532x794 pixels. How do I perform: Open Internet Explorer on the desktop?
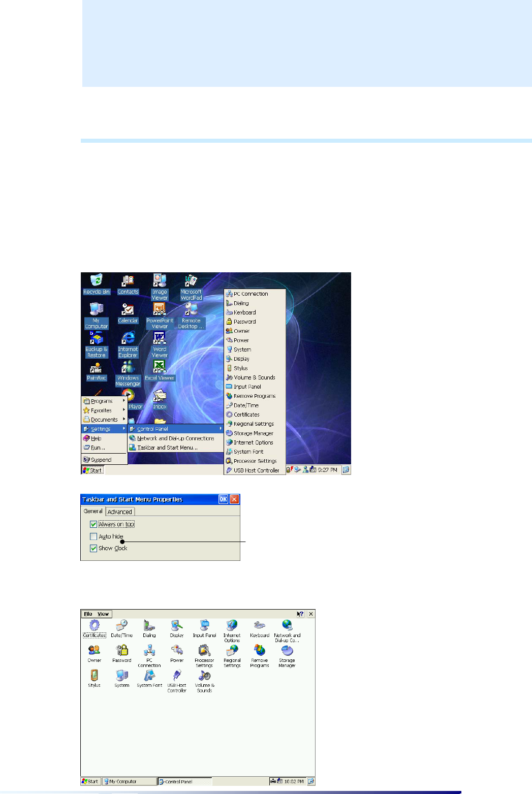[128, 344]
